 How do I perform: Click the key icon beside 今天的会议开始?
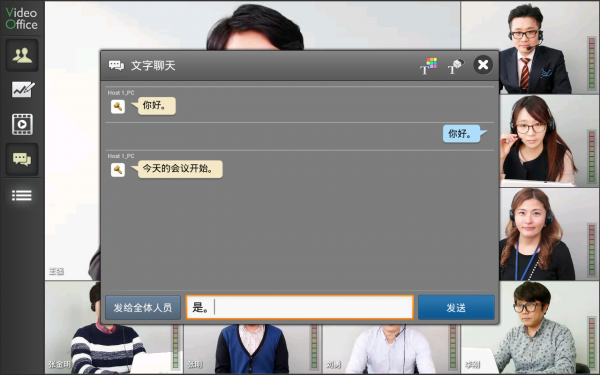[118, 170]
